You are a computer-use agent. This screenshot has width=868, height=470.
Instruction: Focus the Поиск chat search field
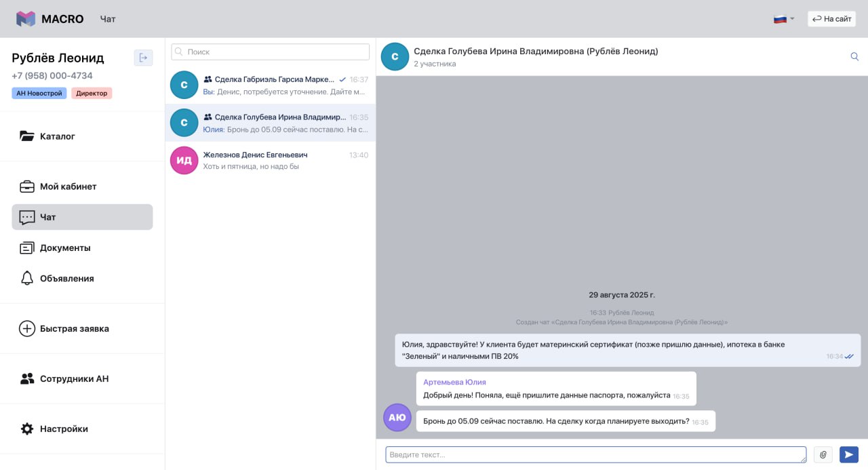[271, 52]
